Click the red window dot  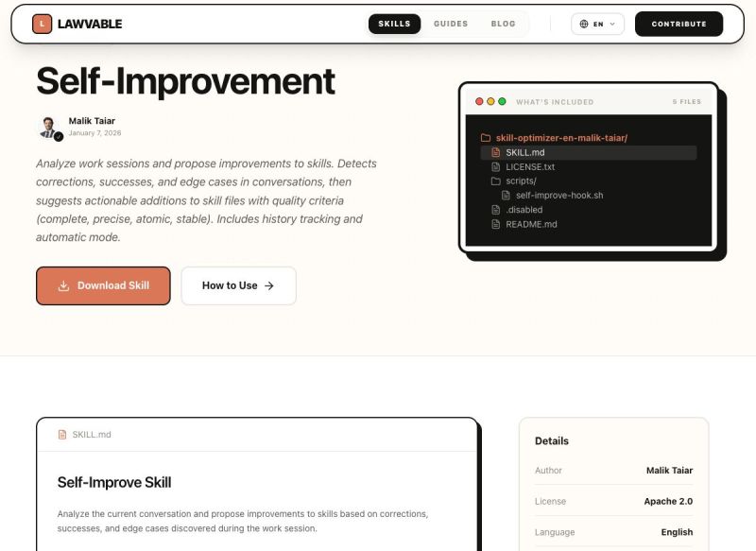[479, 101]
